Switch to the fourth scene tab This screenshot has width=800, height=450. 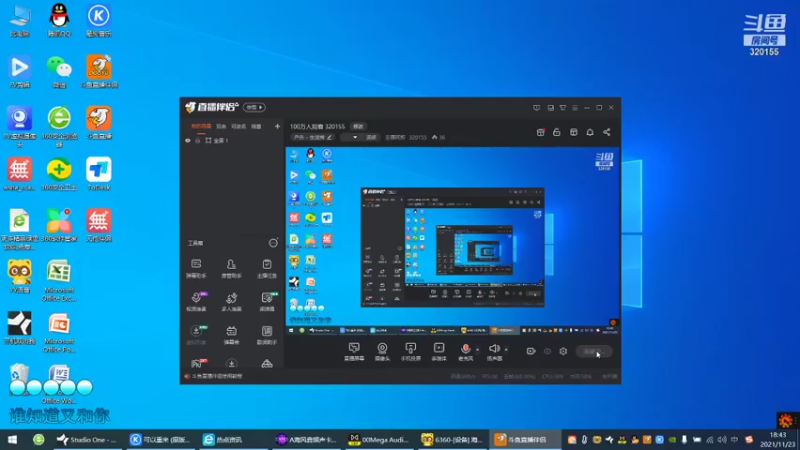256,126
